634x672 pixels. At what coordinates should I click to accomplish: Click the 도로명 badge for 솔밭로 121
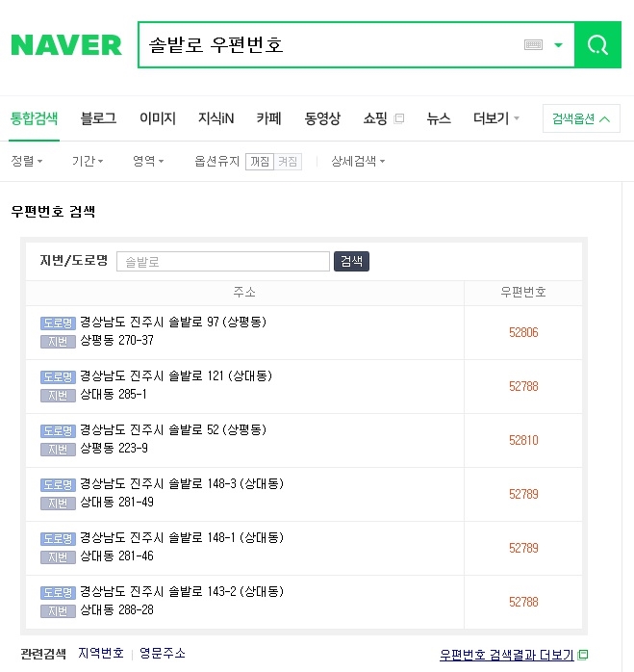click(58, 376)
